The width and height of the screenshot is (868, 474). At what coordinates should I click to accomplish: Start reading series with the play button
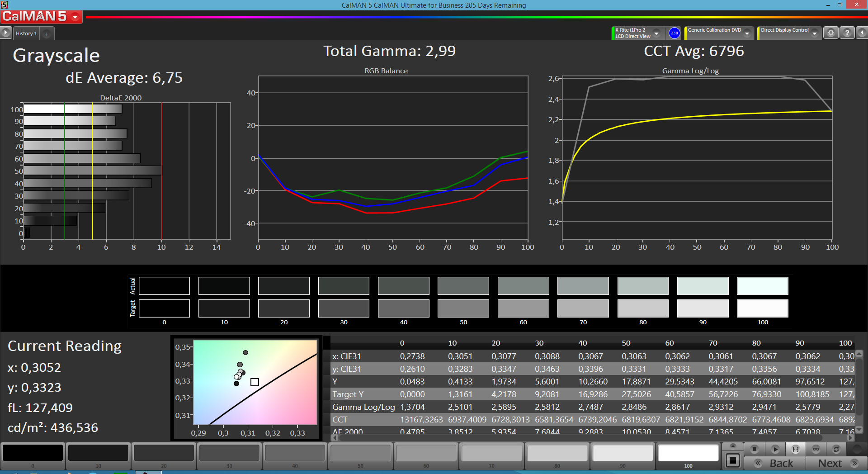tap(775, 449)
